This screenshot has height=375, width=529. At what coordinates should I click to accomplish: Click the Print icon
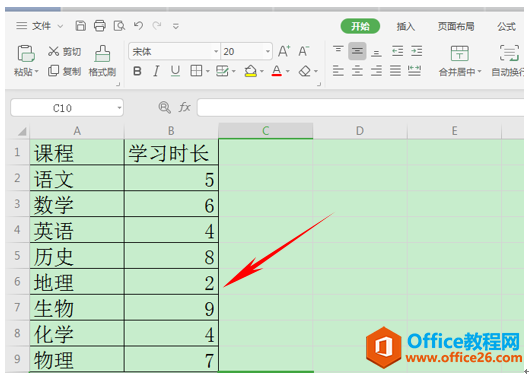pyautogui.click(x=100, y=26)
